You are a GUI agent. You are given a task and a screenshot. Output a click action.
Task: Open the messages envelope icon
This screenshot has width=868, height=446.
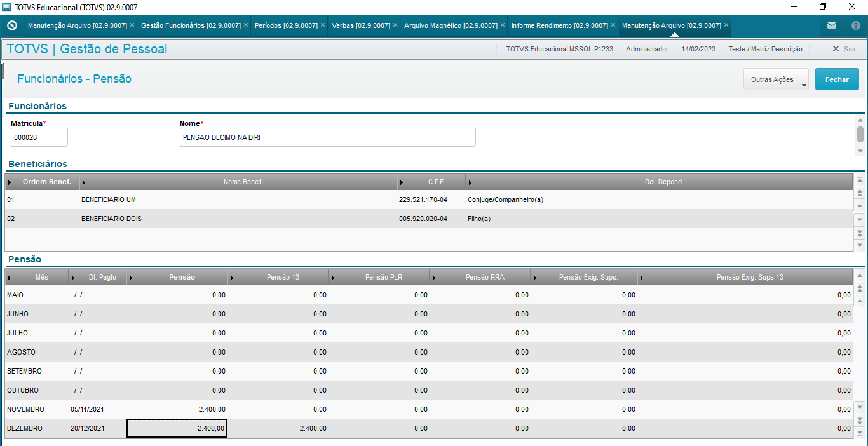pyautogui.click(x=832, y=25)
